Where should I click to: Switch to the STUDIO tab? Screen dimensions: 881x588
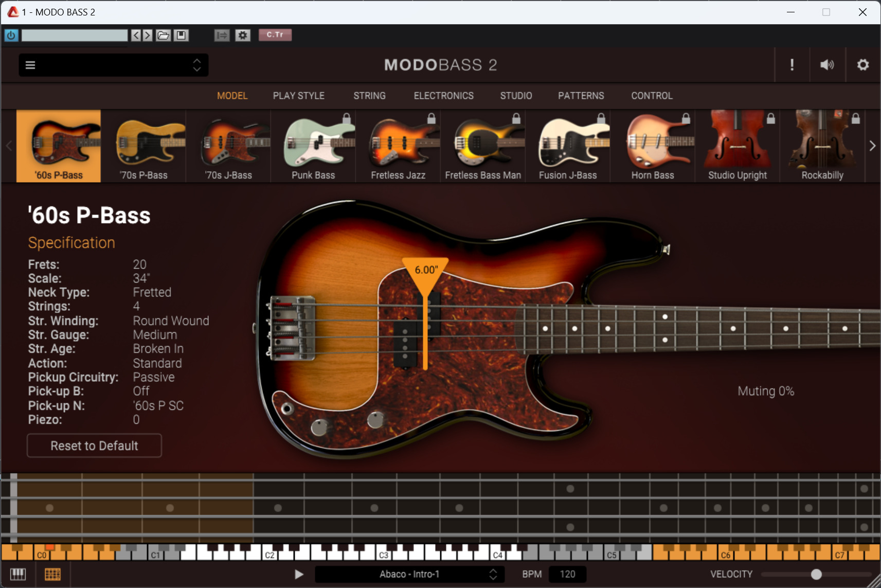pyautogui.click(x=516, y=96)
